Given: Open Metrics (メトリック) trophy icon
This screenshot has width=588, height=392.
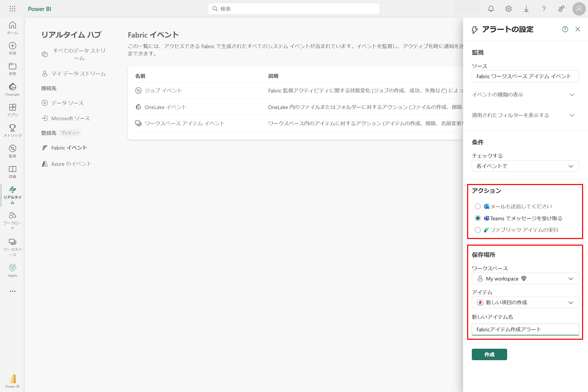Looking at the screenshot, I should pos(13,131).
